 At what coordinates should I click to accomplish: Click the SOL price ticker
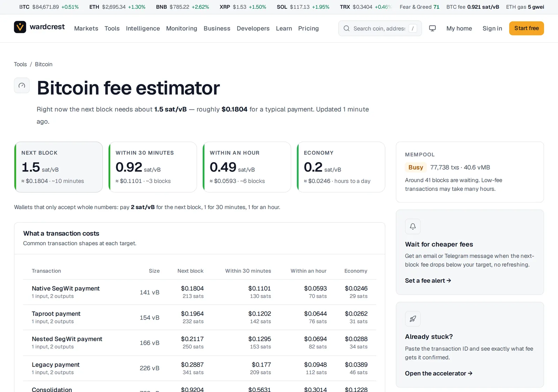[x=303, y=7]
